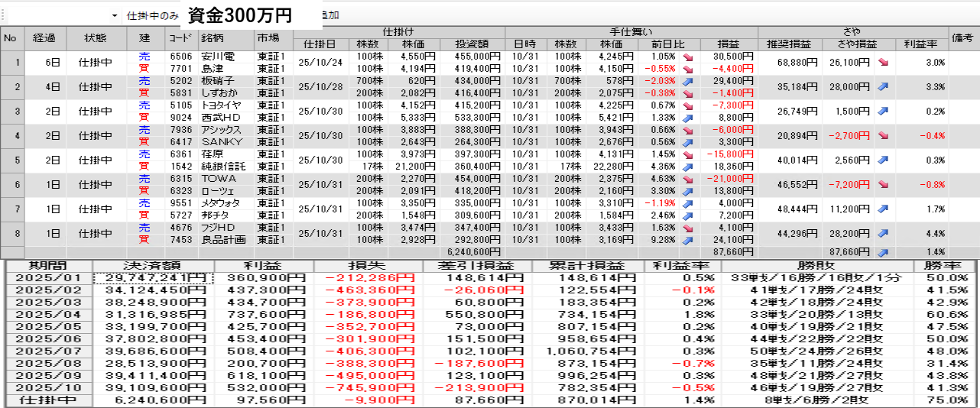The image size is (980, 408).
Task: Click the up arrow beside 純銀信託's 4.36% change
Action: 687,167
